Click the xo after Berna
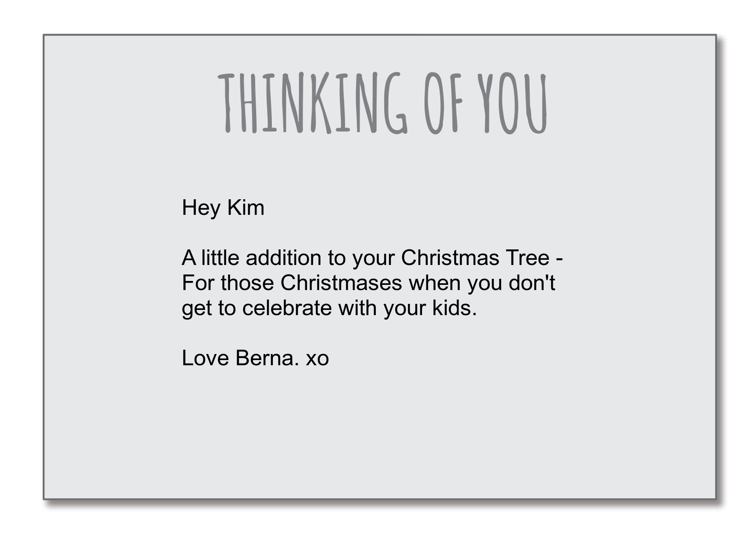 [317, 360]
